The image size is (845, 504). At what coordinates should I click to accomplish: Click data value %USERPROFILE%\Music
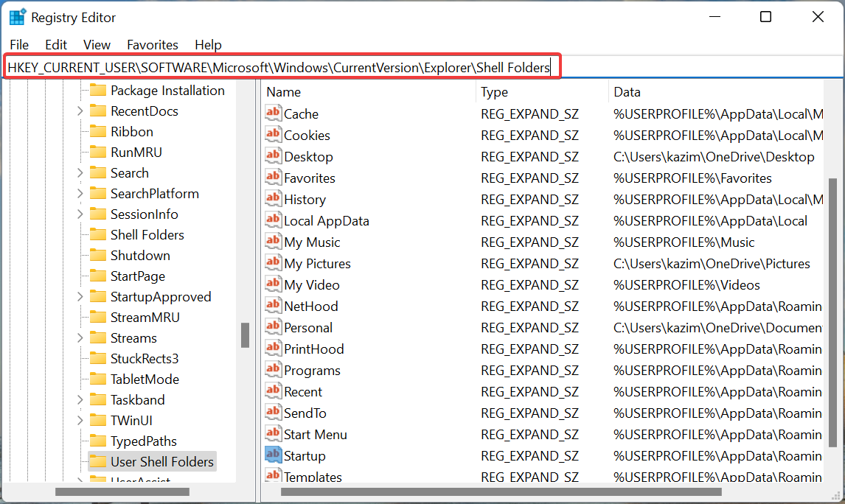(684, 242)
